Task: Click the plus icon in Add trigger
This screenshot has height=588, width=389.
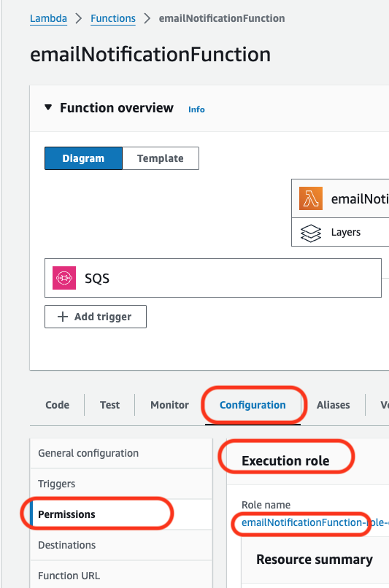Action: click(x=63, y=317)
